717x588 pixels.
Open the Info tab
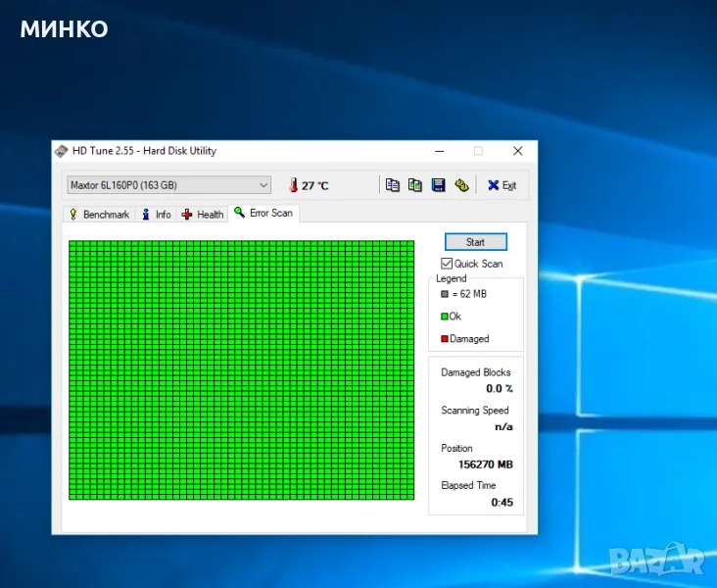pyautogui.click(x=156, y=215)
